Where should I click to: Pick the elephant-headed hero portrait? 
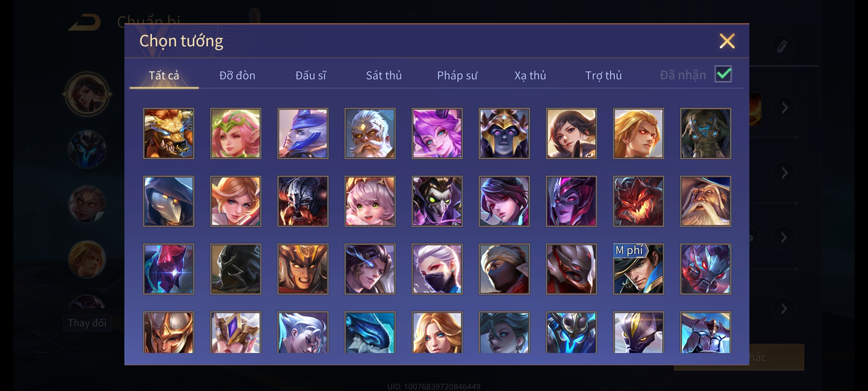click(706, 134)
